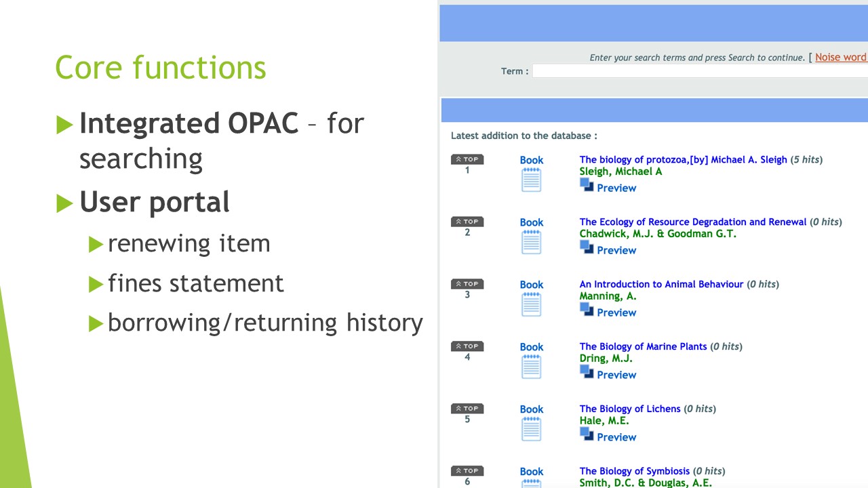Click Preview icon under Manning, A.
This screenshot has width=868, height=488.
tap(587, 310)
